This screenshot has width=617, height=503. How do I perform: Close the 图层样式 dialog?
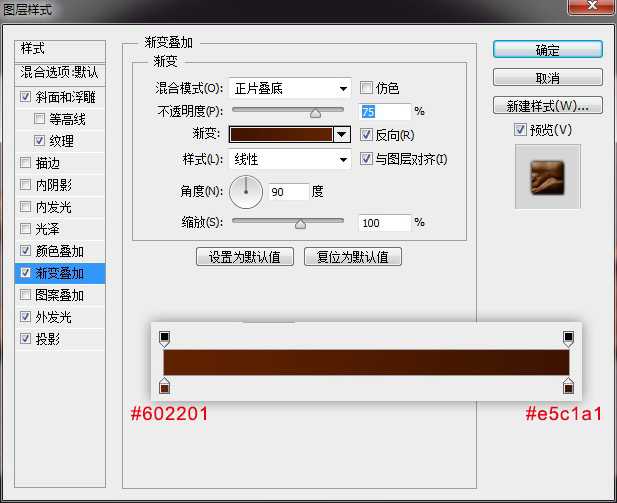point(591,6)
